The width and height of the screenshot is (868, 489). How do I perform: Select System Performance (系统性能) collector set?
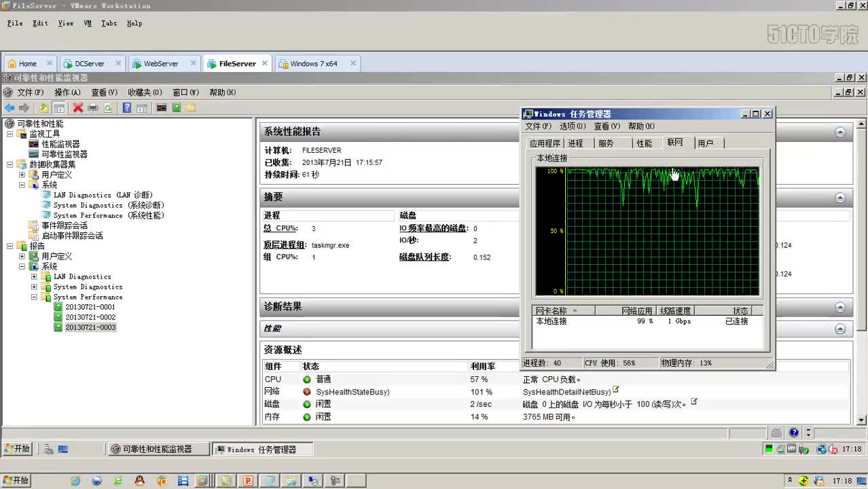(109, 215)
